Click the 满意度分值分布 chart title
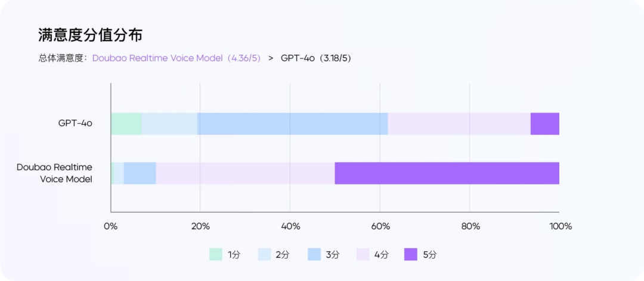Screen dimensions: 644x281 coord(91,35)
